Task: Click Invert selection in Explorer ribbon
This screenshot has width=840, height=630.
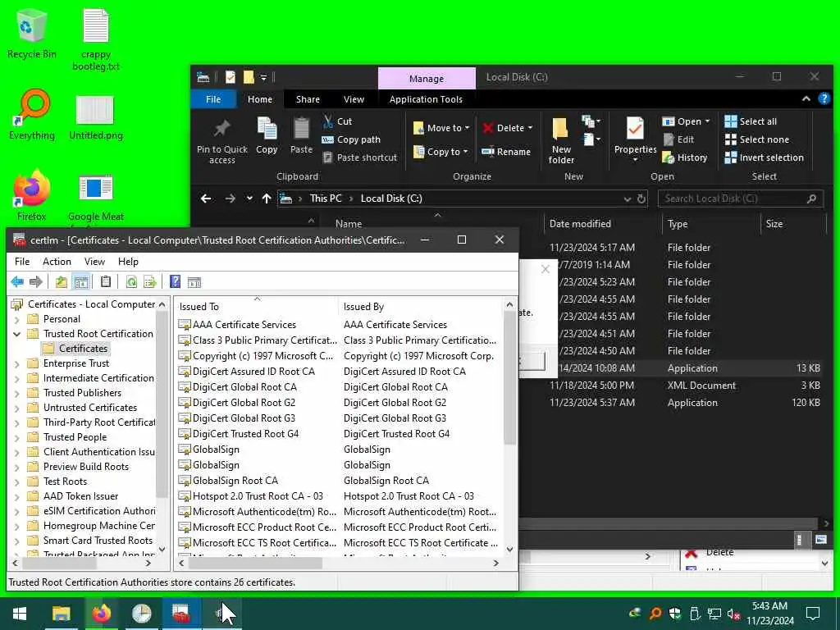Action: pos(764,157)
